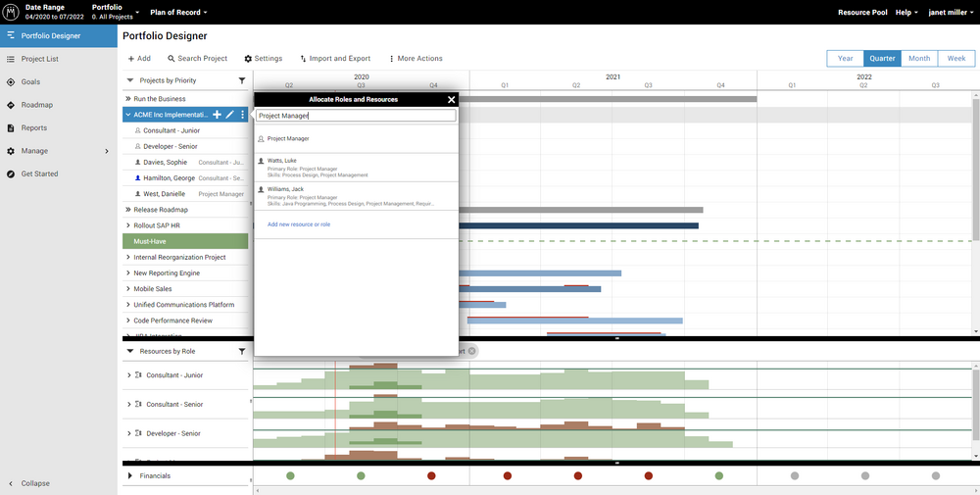This screenshot has height=495, width=980.
Task: Open Roadmap in the left sidebar
Action: pyautogui.click(x=36, y=105)
